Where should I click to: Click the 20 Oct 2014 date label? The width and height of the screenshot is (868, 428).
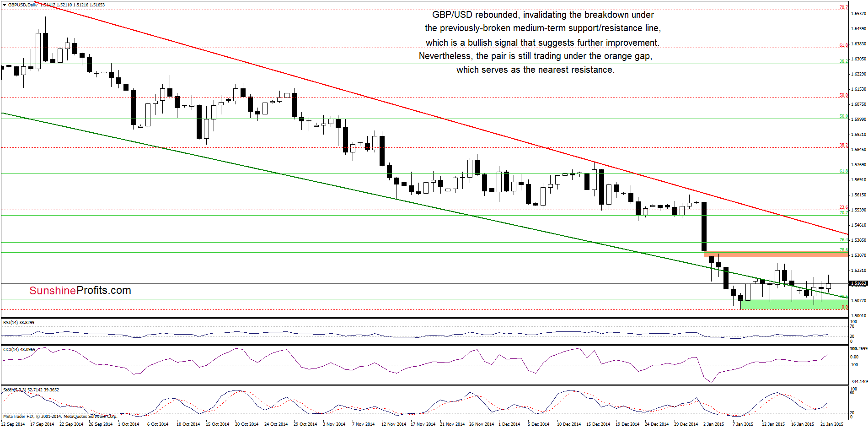point(246,424)
